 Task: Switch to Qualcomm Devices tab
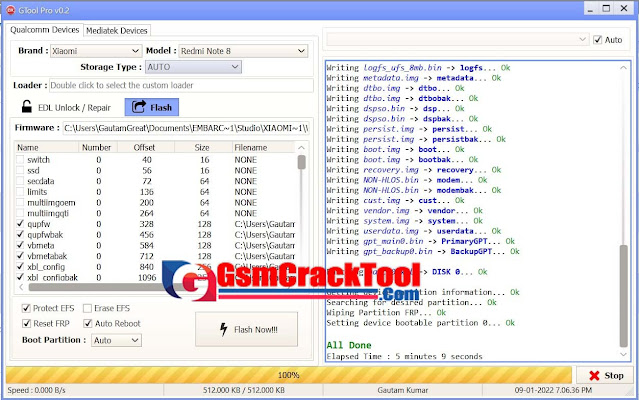[x=44, y=30]
